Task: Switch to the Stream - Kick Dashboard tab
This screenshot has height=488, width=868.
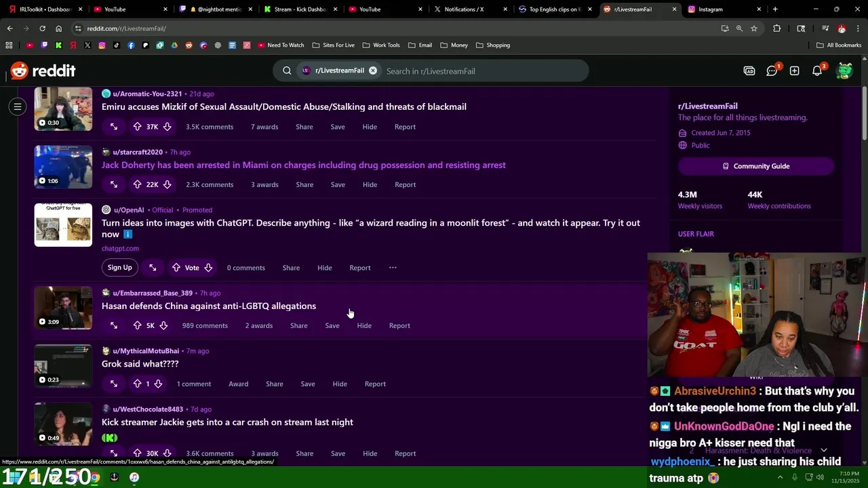Action: [x=300, y=9]
